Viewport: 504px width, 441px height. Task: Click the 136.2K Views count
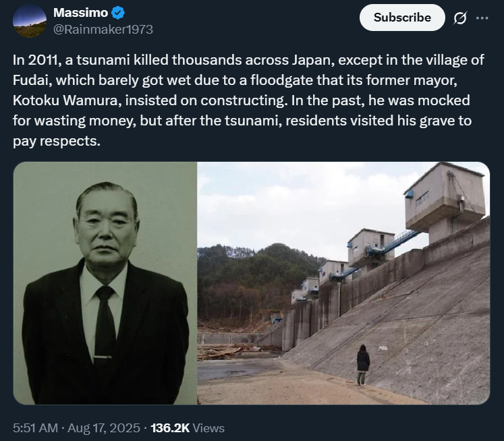(x=188, y=428)
